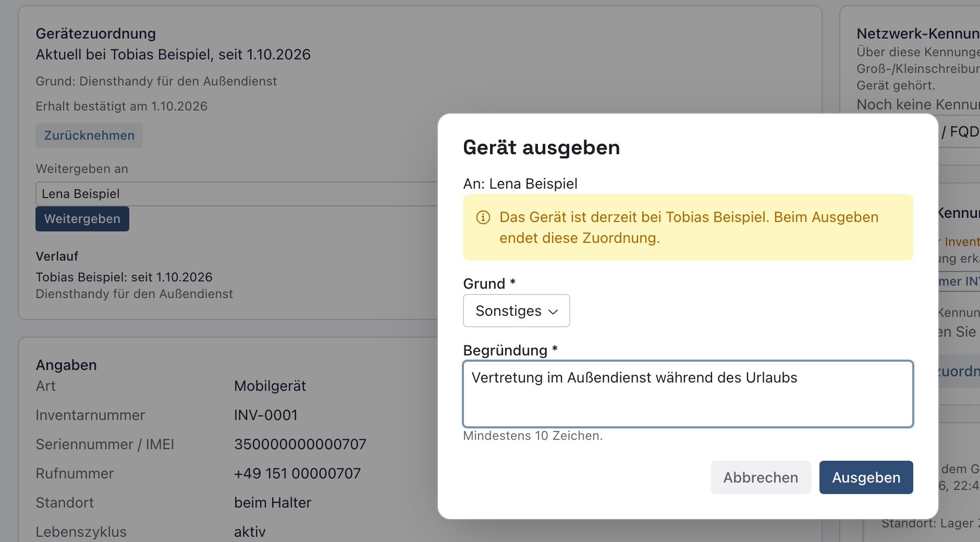This screenshot has width=980, height=542.
Task: Click the inventory number value INV-0001
Action: pos(266,415)
